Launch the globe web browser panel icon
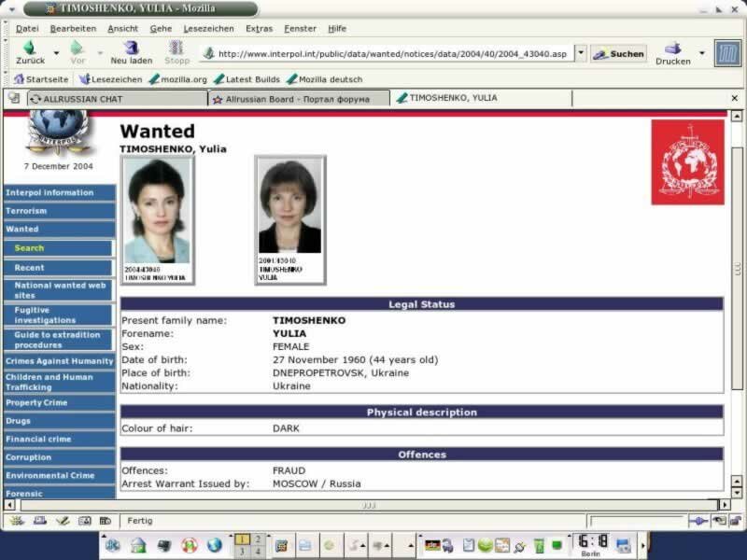Image resolution: width=747 pixels, height=560 pixels. pos(215,545)
